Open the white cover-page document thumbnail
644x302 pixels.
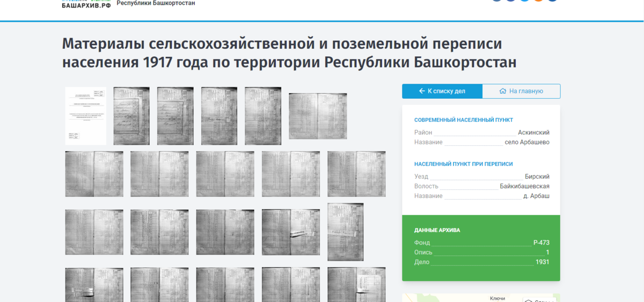coord(86,116)
